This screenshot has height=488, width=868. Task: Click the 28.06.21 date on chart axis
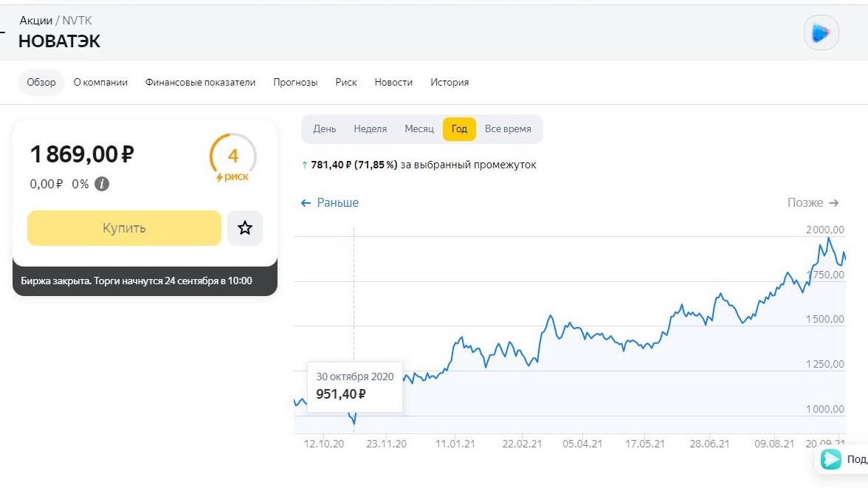tap(710, 444)
